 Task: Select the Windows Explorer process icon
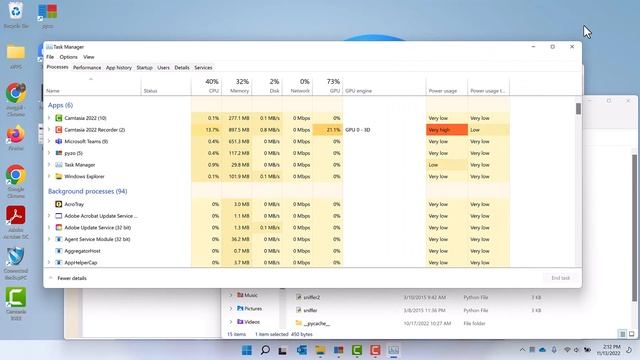click(x=58, y=176)
